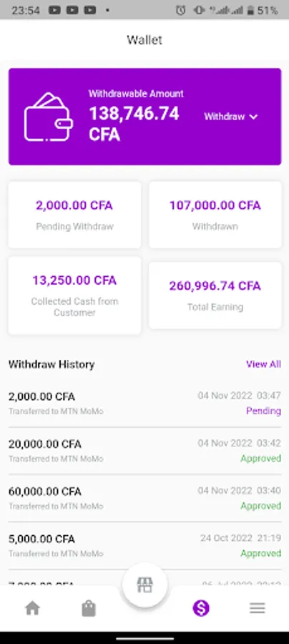Image resolution: width=289 pixels, height=644 pixels.
Task: Tap the Withdrawable Amount banner
Action: point(144,117)
